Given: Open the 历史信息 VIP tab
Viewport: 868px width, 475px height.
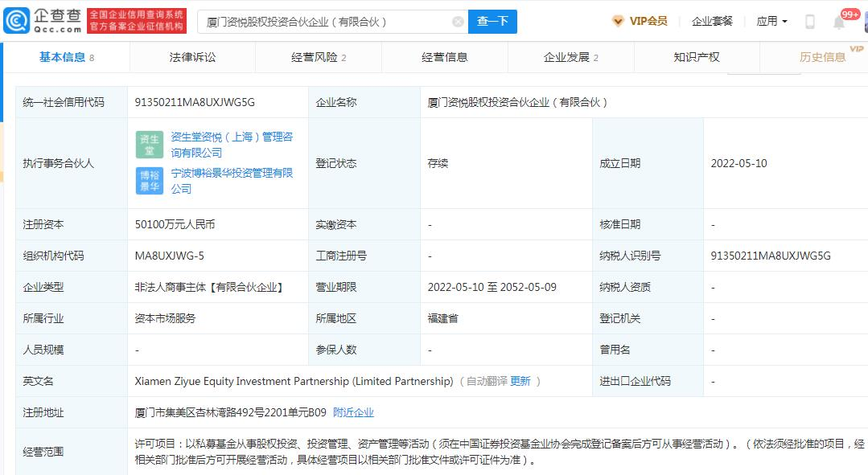Looking at the screenshot, I should [822, 57].
